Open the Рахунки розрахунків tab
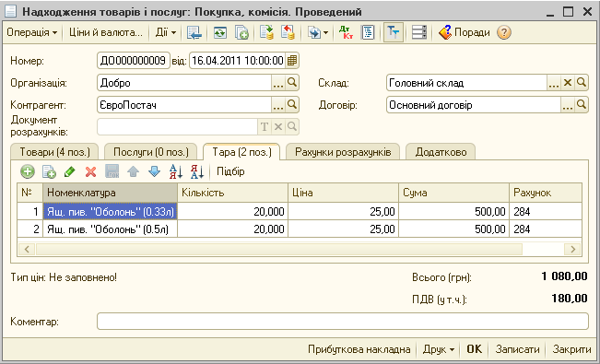 click(343, 152)
